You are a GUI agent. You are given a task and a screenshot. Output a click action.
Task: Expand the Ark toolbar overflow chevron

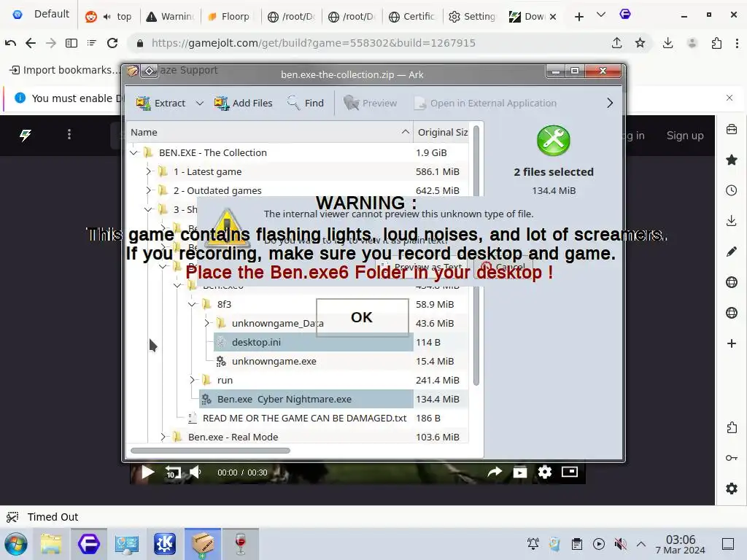pyautogui.click(x=610, y=103)
